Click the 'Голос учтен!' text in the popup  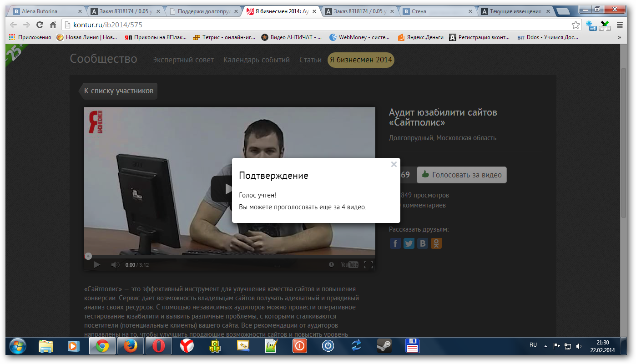tap(257, 195)
